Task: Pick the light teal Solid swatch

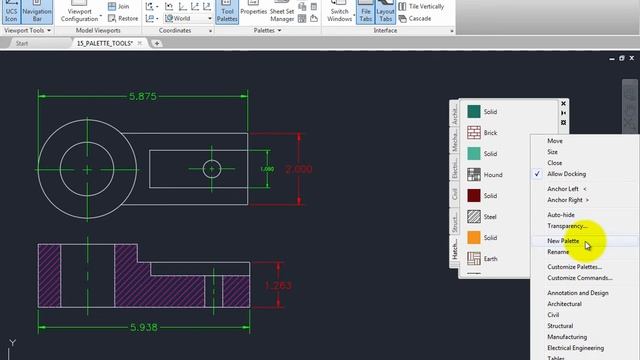Action: (x=473, y=153)
